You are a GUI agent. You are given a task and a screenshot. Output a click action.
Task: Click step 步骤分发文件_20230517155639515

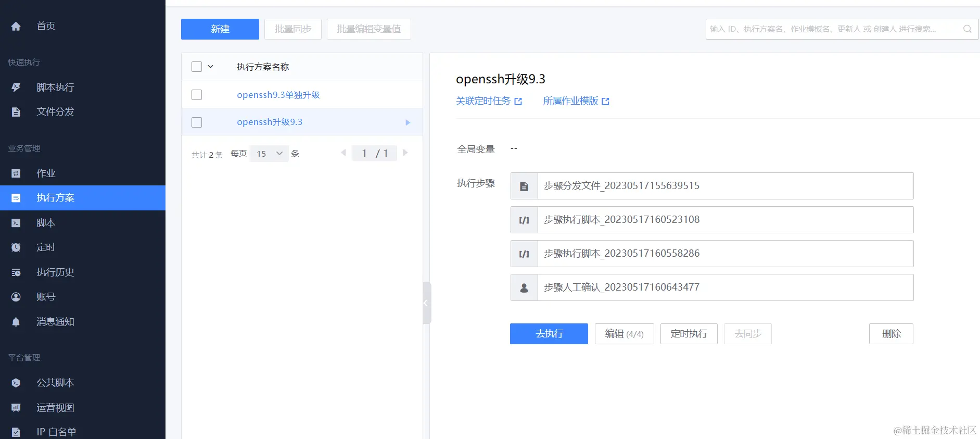click(712, 186)
